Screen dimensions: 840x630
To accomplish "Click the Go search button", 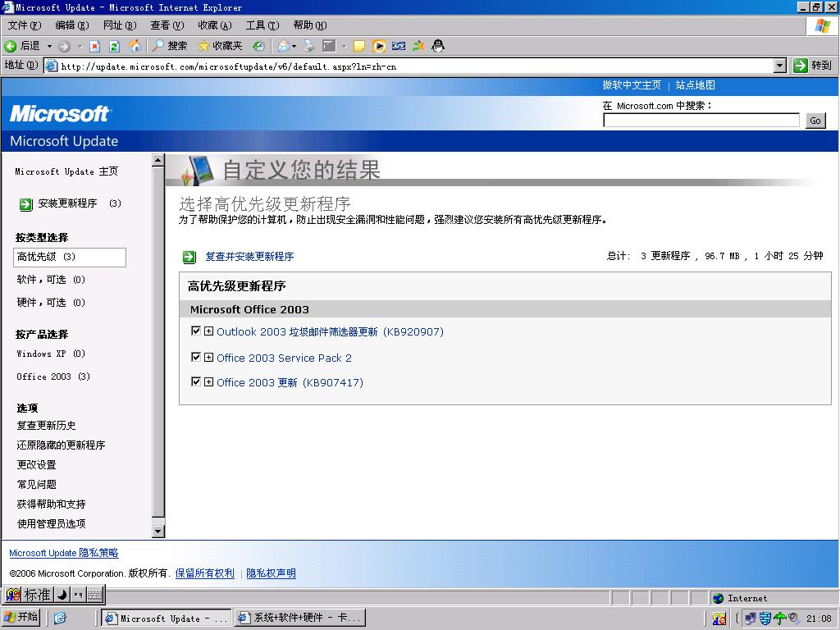I will pos(815,121).
